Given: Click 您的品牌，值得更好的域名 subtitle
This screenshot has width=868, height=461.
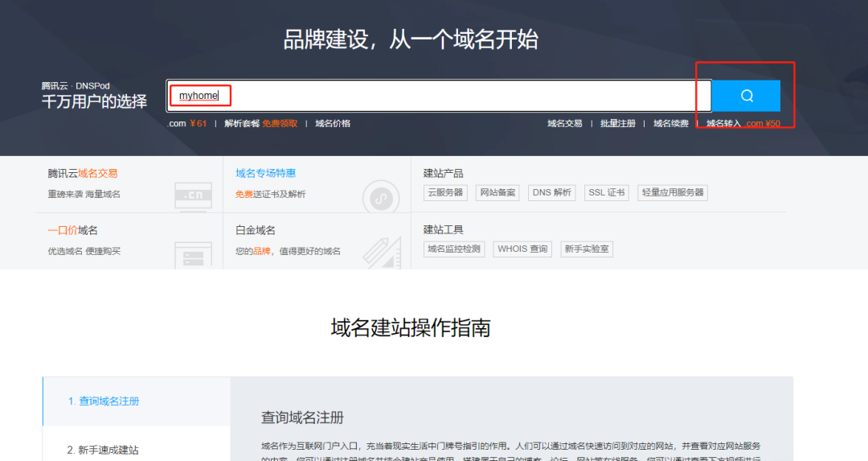Looking at the screenshot, I should [x=288, y=251].
